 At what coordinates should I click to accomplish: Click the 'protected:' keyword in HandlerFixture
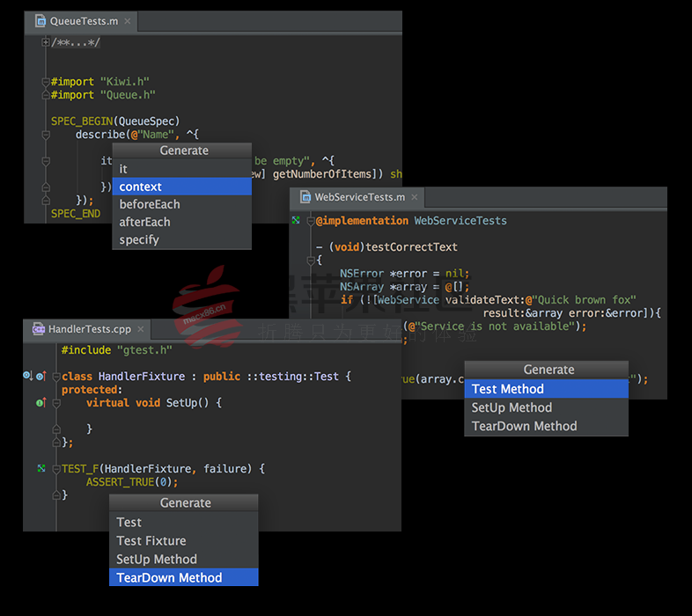(x=92, y=390)
